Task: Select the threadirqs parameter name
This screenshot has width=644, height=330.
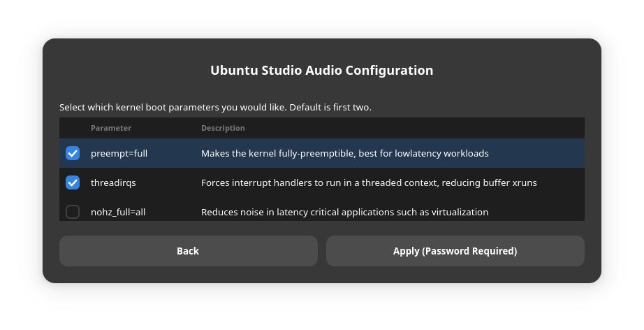Action: [113, 182]
